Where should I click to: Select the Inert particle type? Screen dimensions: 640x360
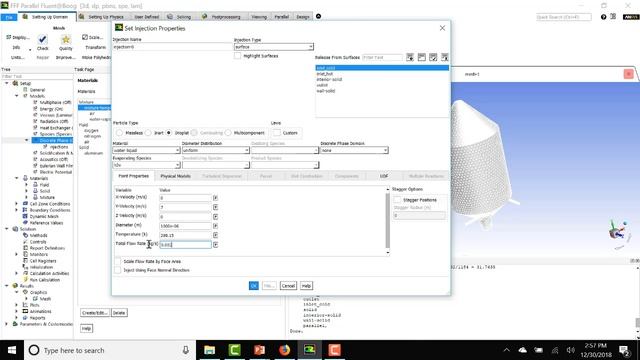click(148, 133)
